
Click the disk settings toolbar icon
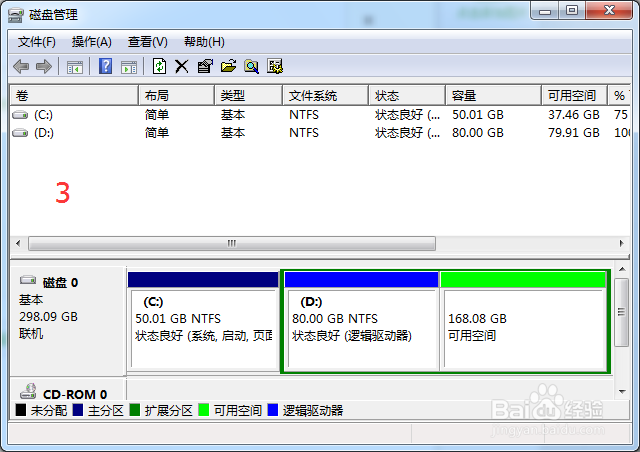(275, 66)
